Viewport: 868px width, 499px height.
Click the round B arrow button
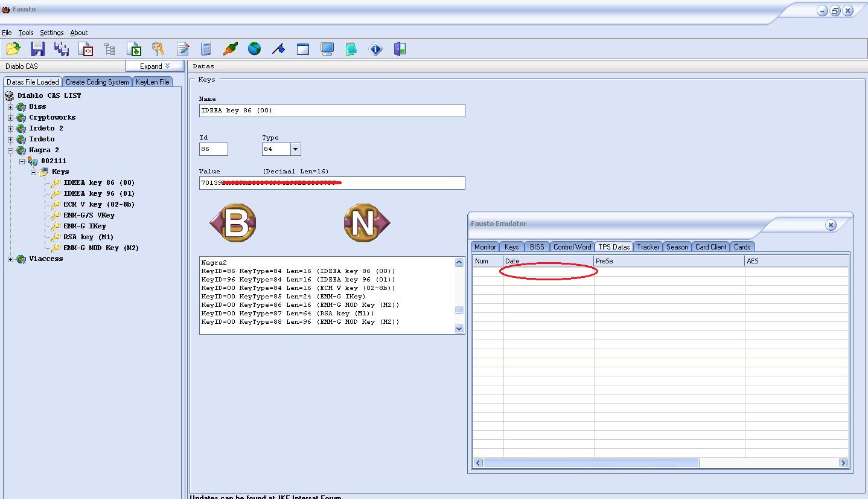click(233, 224)
